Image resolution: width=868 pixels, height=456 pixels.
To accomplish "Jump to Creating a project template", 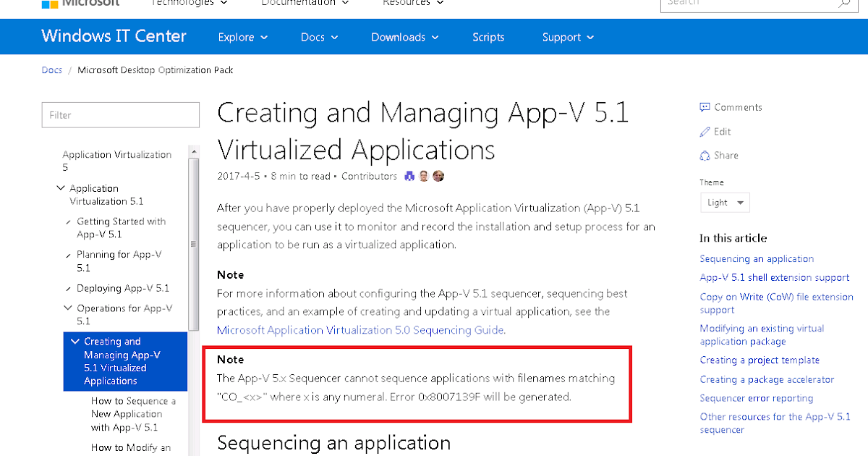I will point(759,360).
